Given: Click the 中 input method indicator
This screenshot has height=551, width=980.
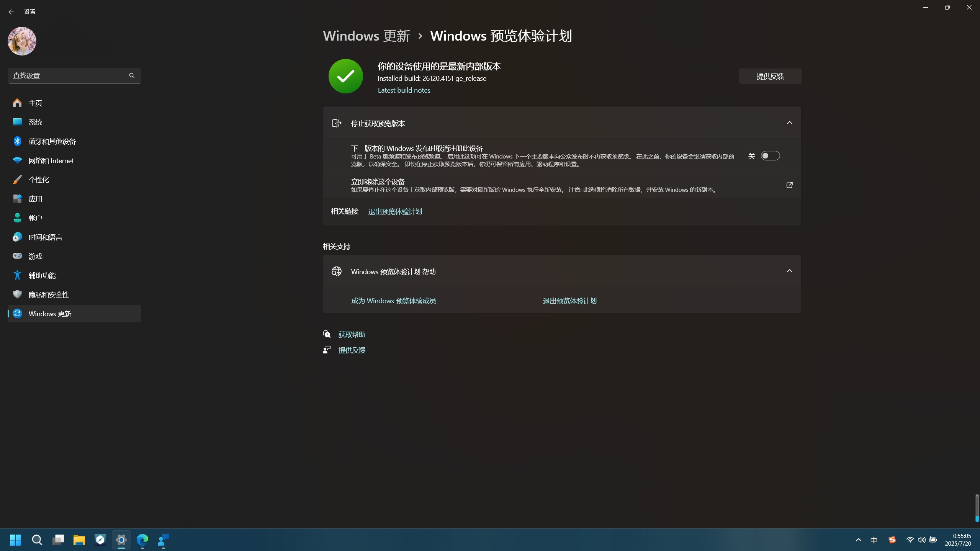Looking at the screenshot, I should click(874, 540).
